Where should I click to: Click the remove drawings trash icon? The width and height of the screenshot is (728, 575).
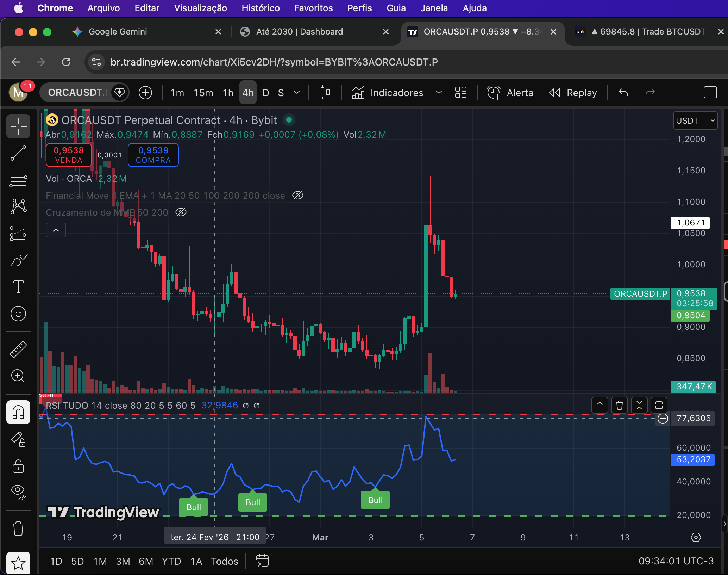coord(18,528)
